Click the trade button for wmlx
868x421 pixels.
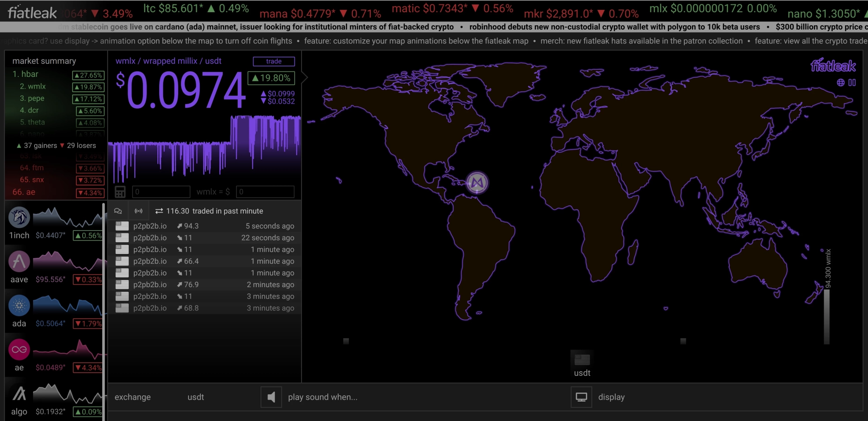(274, 61)
